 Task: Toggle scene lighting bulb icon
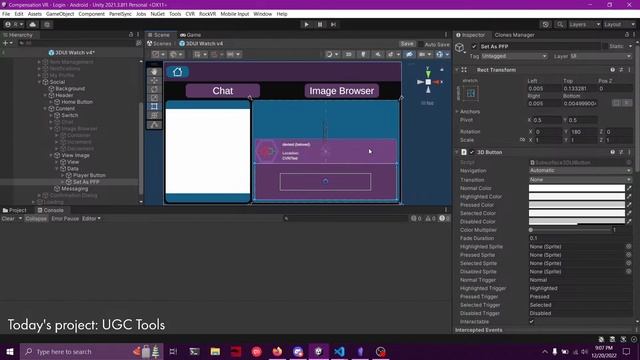click(363, 54)
